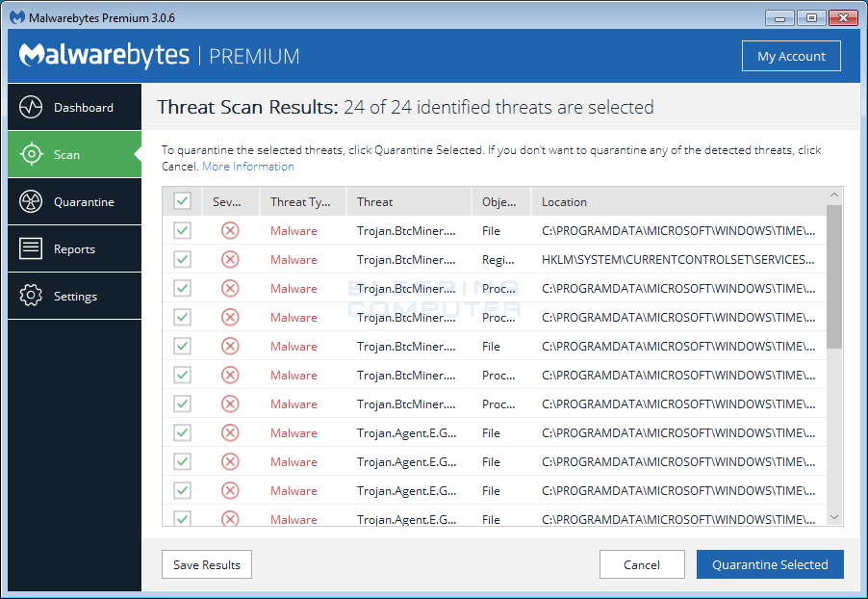
Task: Click the Quarantine Selected button
Action: (770, 564)
